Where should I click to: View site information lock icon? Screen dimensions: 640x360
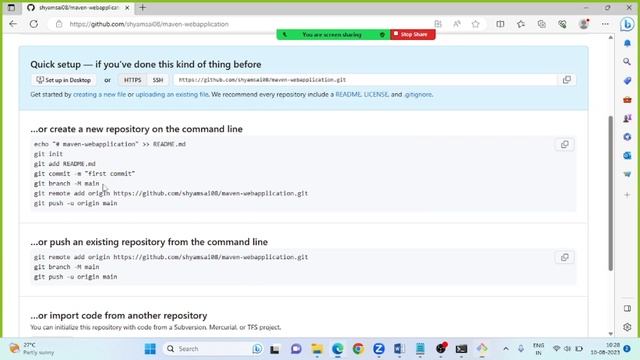[59, 24]
